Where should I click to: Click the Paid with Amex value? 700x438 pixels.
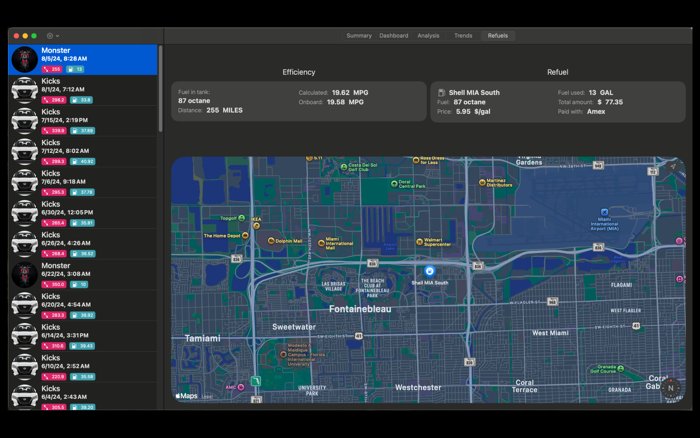click(596, 112)
